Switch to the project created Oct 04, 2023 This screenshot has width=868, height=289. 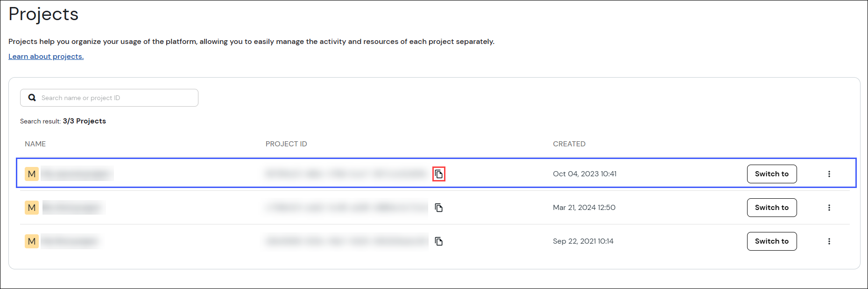[x=771, y=174]
